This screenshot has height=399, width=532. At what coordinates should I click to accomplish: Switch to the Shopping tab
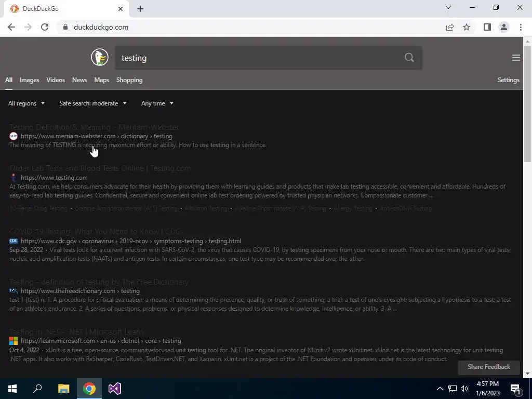(129, 80)
